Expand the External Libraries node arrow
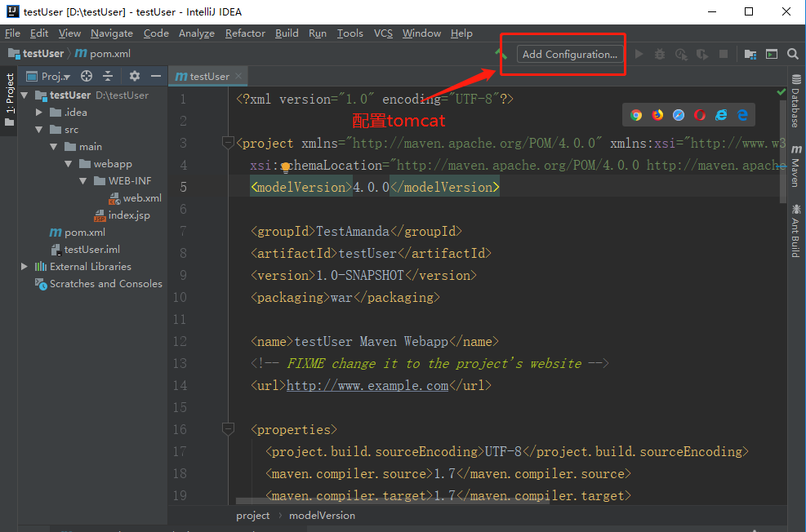This screenshot has width=806, height=532. coord(24,266)
